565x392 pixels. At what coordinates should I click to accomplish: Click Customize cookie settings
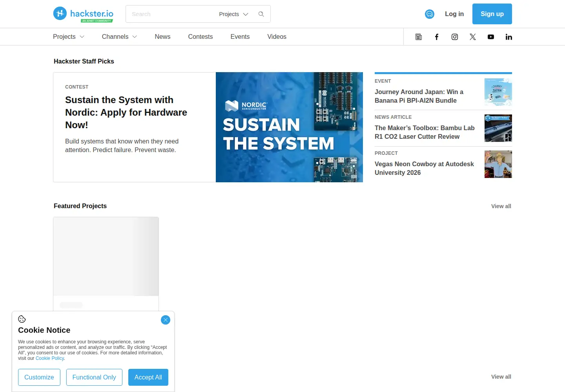pos(39,377)
